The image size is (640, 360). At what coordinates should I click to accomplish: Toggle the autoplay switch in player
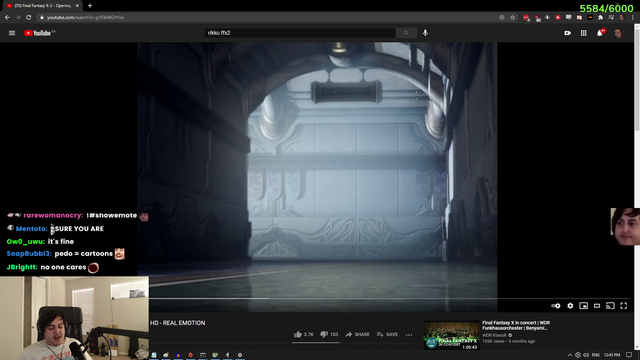click(x=556, y=306)
